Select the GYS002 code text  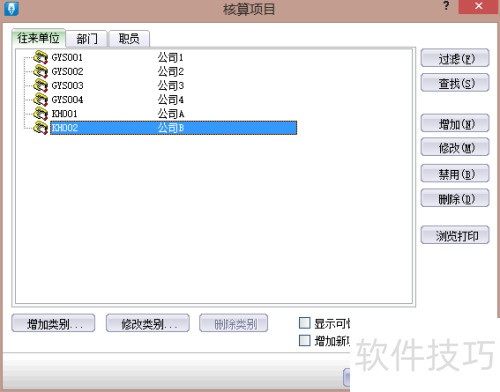(67, 71)
